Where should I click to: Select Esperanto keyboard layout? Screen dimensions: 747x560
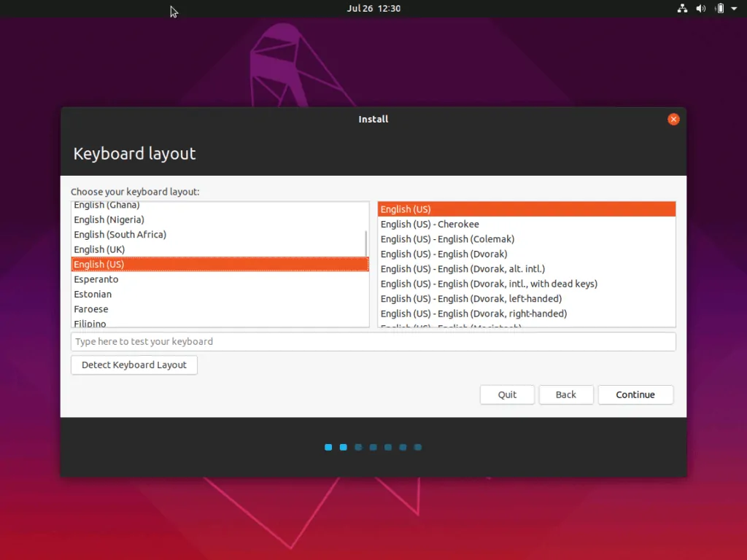click(x=96, y=279)
